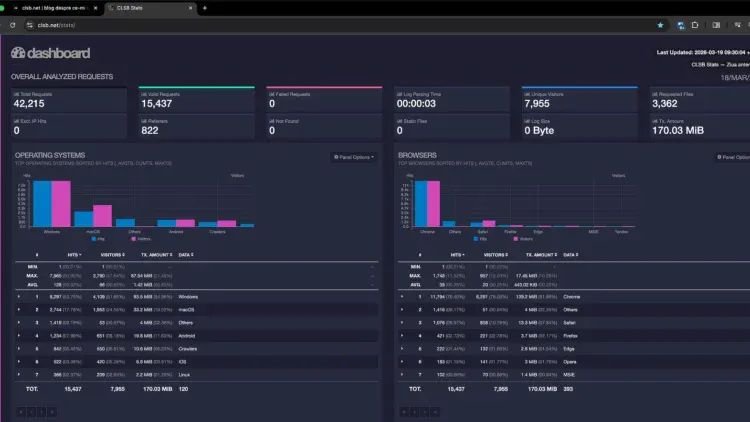
Task: Open the browser extensions icon
Action: point(696,24)
